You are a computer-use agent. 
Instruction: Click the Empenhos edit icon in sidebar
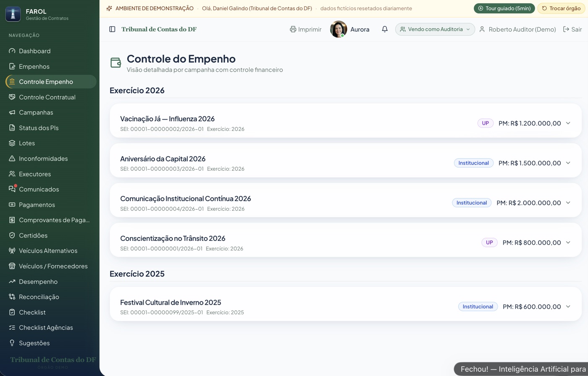click(x=12, y=66)
